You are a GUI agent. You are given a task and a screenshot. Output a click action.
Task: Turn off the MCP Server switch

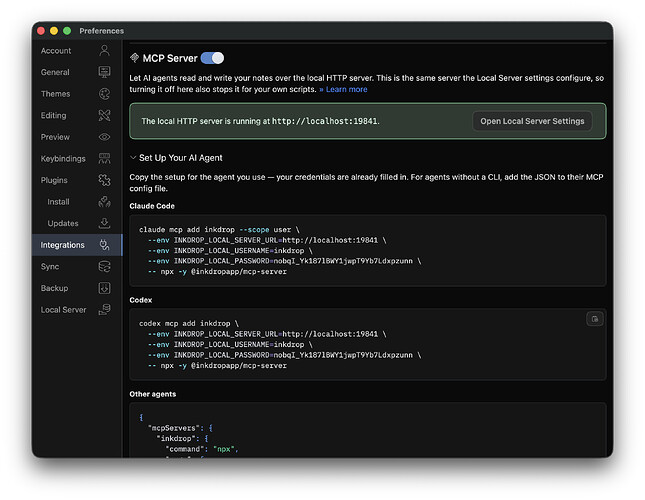[212, 58]
